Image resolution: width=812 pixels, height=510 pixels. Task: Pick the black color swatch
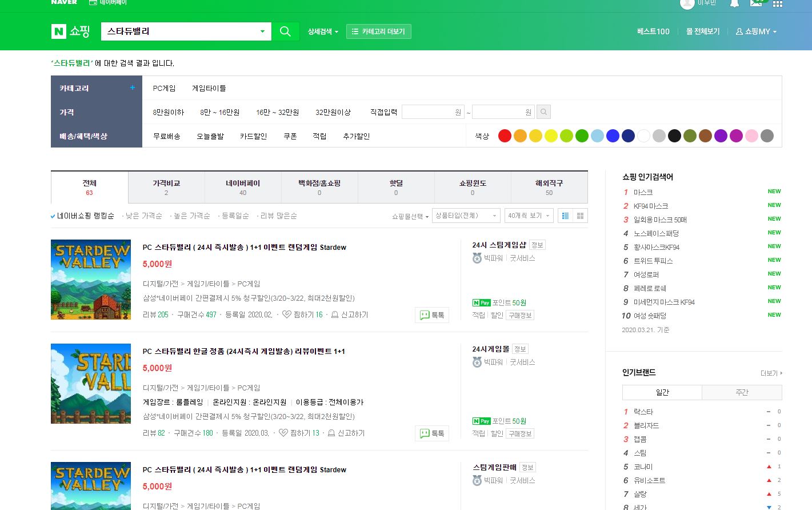coord(674,136)
